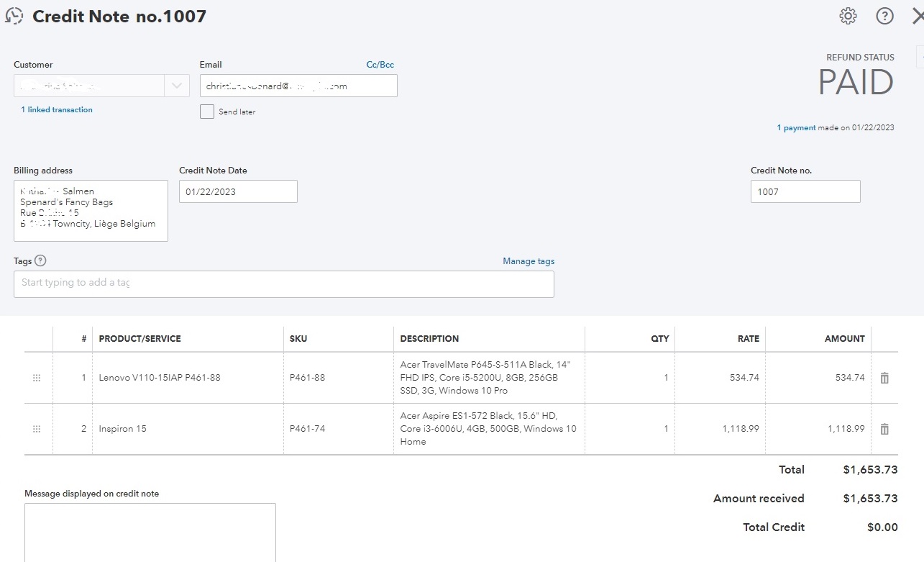Open the Manage tags link

click(529, 261)
